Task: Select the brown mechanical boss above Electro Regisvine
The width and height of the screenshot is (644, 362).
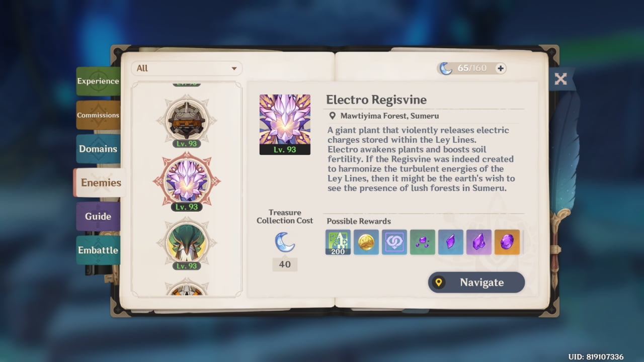Action: (187, 121)
